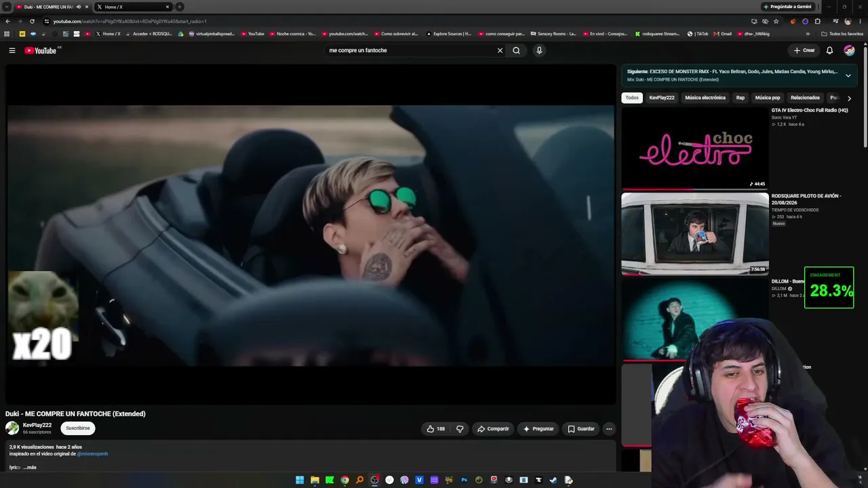Open the KevPlay222 channel avatar
The height and width of the screenshot is (488, 868).
[12, 428]
